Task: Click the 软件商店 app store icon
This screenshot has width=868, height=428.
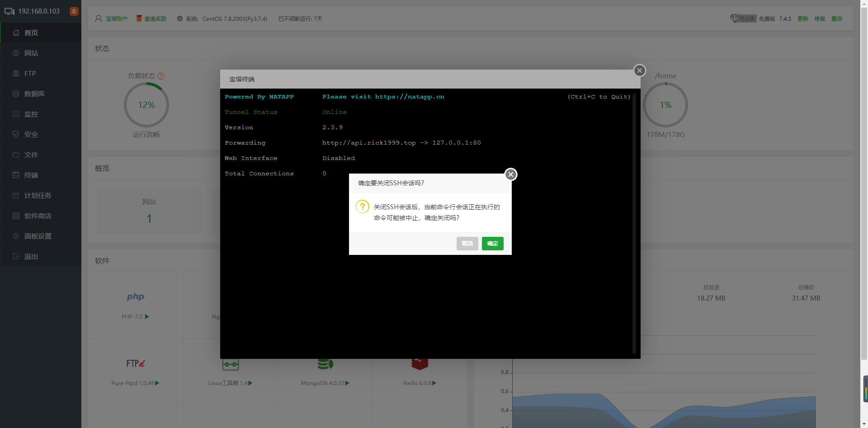Action: click(x=16, y=216)
